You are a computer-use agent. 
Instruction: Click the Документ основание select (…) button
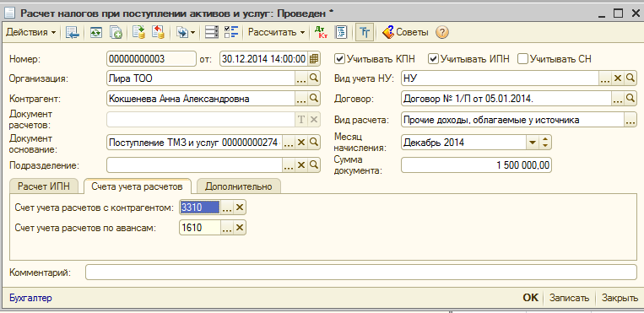pyautogui.click(x=289, y=142)
